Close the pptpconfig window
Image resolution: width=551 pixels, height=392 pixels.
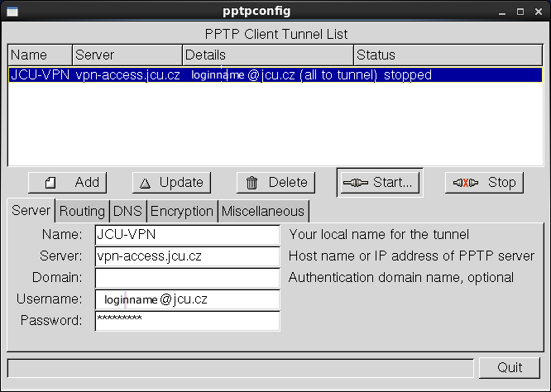(539, 12)
